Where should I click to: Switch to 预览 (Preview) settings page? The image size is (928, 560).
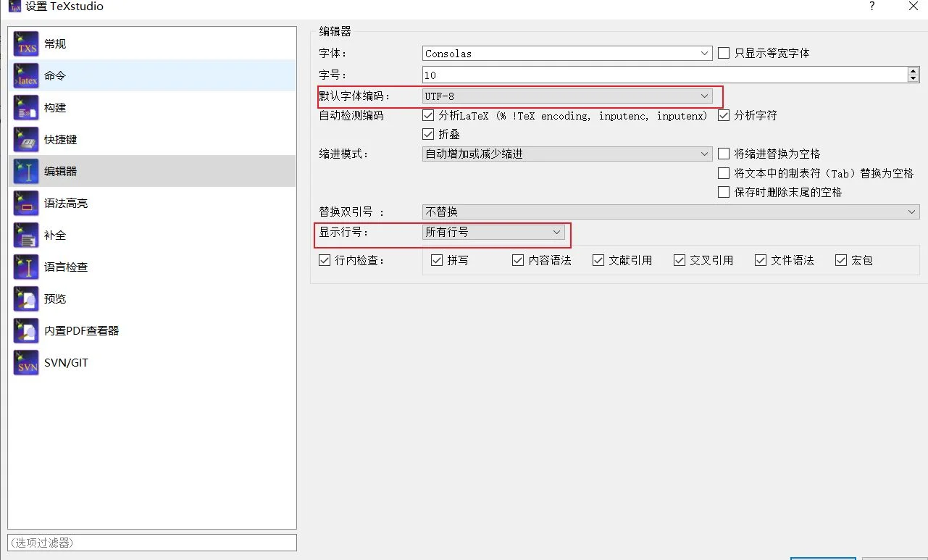point(55,299)
